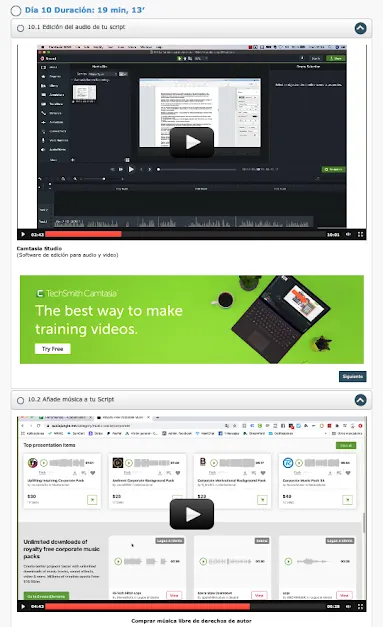Play the 10.2 music video with center button
383x627 pixels.
click(x=192, y=514)
